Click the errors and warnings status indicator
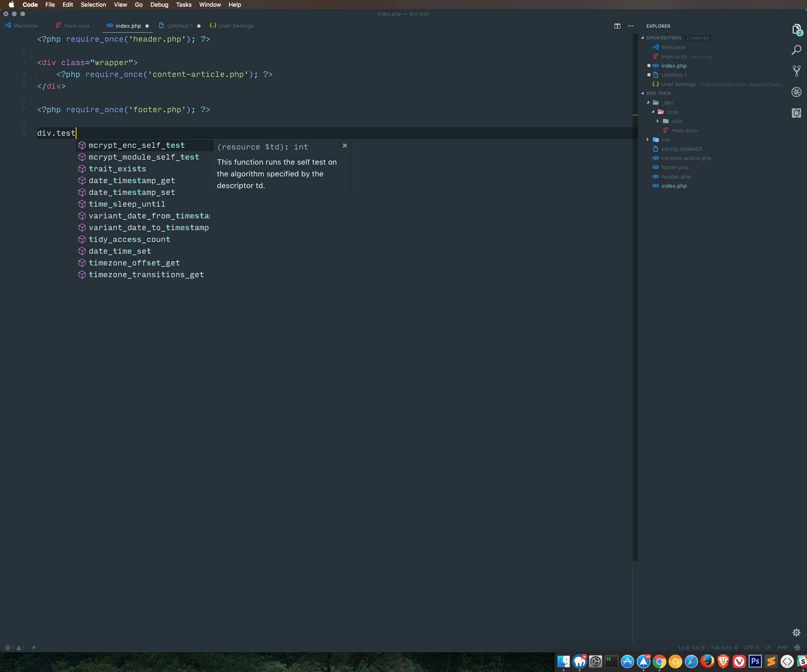 tap(15, 648)
